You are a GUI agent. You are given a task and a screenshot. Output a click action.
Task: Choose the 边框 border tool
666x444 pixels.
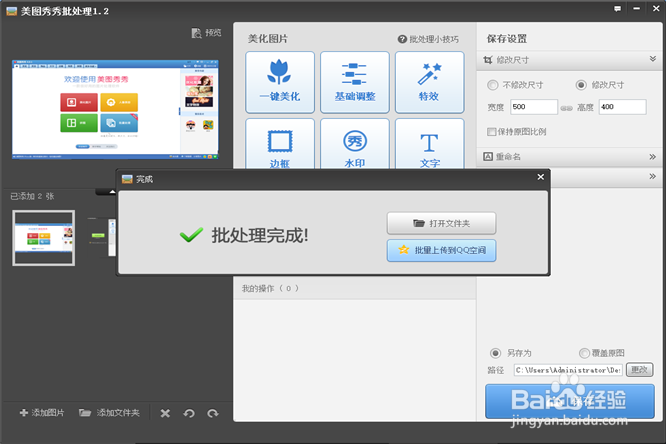click(x=280, y=144)
